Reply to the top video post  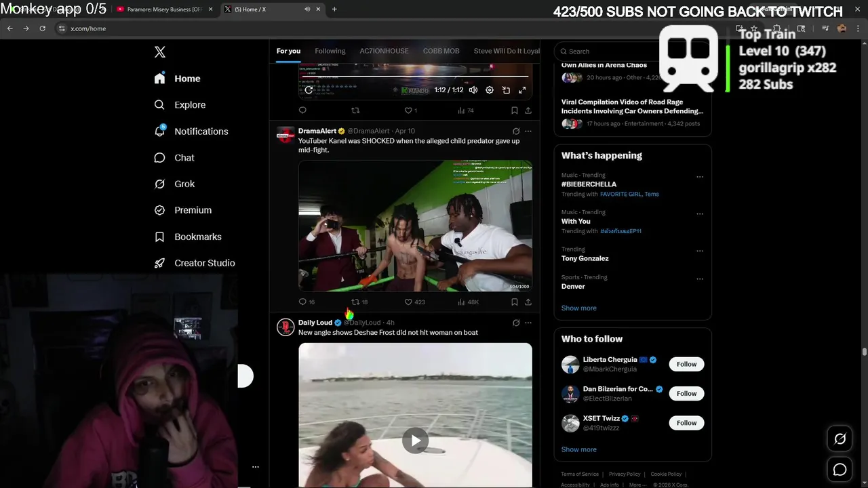[x=302, y=110]
